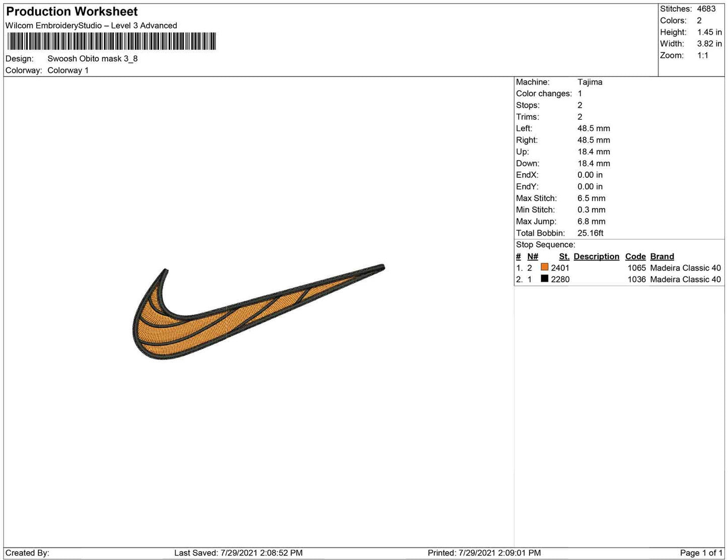Select thread code "1065"

click(x=637, y=268)
